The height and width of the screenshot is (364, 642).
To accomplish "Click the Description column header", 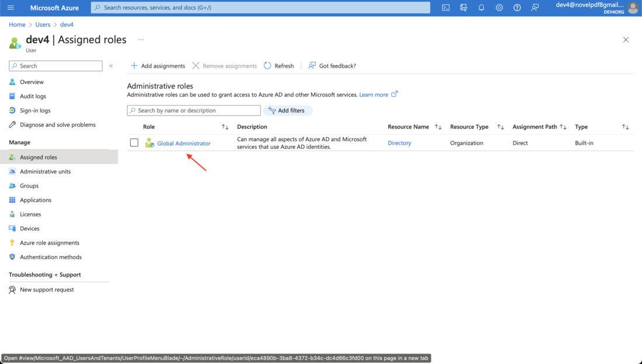I will [252, 127].
